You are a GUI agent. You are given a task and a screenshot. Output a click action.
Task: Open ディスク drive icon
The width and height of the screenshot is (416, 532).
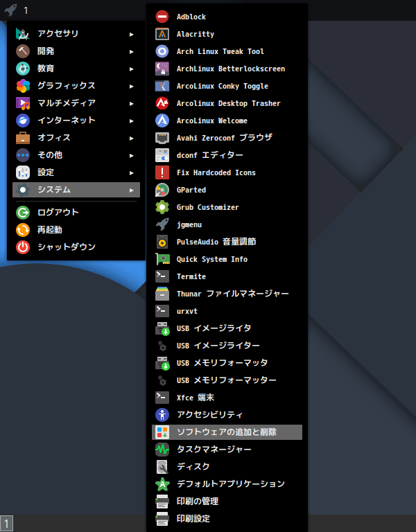click(162, 466)
